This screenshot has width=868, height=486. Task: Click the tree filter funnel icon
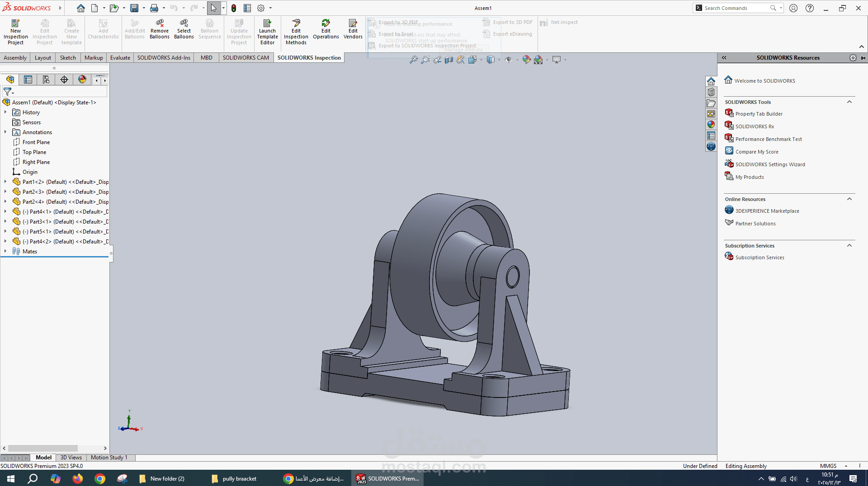(8, 92)
